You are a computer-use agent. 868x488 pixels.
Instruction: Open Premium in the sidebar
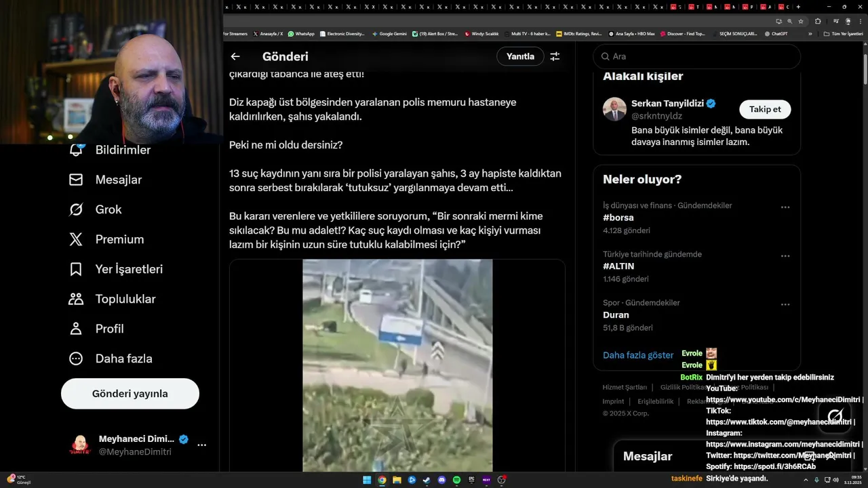(106, 239)
